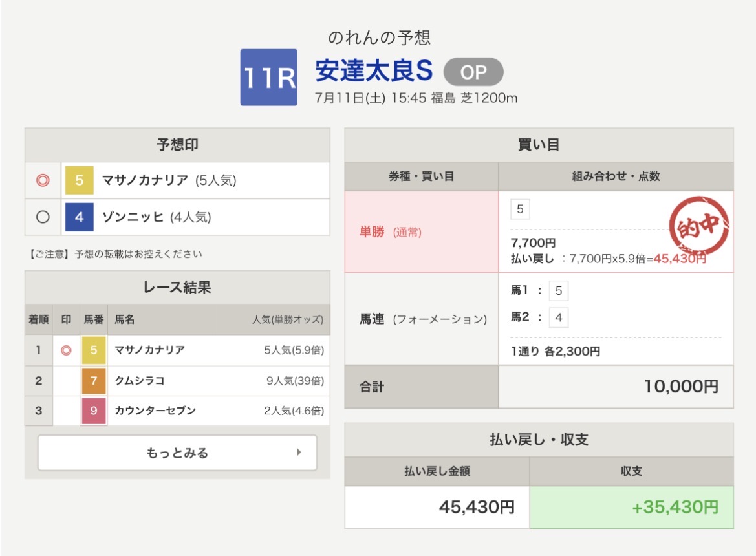Image resolution: width=756 pixels, height=556 pixels.
Task: Click the 人気(単勝オッズ) column header
Action: 288,319
